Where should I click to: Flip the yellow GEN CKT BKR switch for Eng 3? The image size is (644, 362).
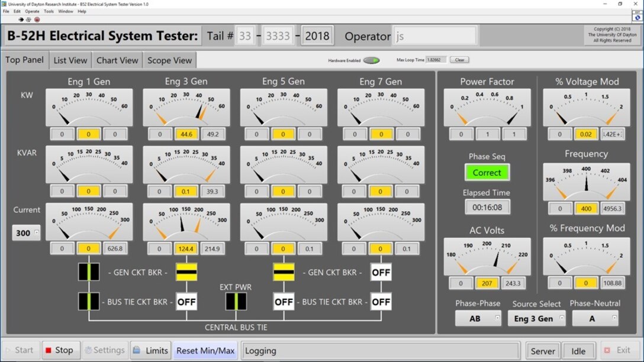[186, 273]
